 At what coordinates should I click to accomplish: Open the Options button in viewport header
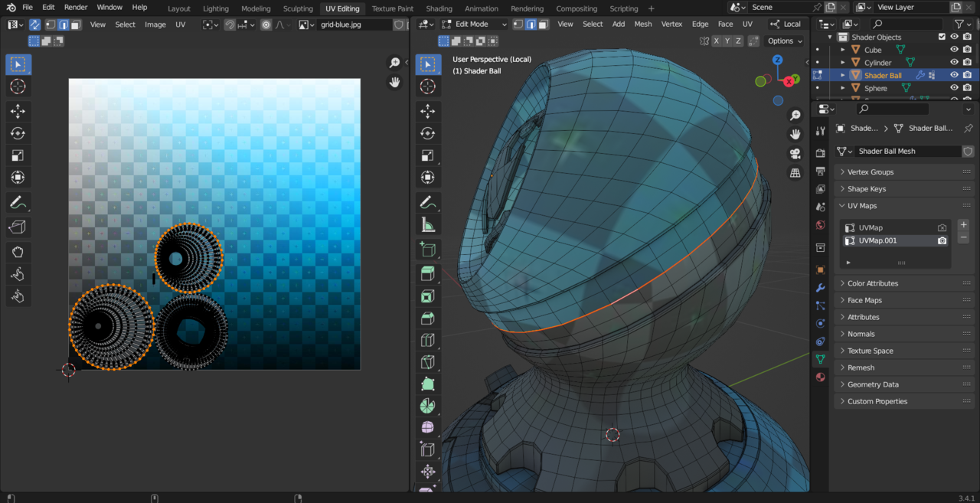point(785,41)
